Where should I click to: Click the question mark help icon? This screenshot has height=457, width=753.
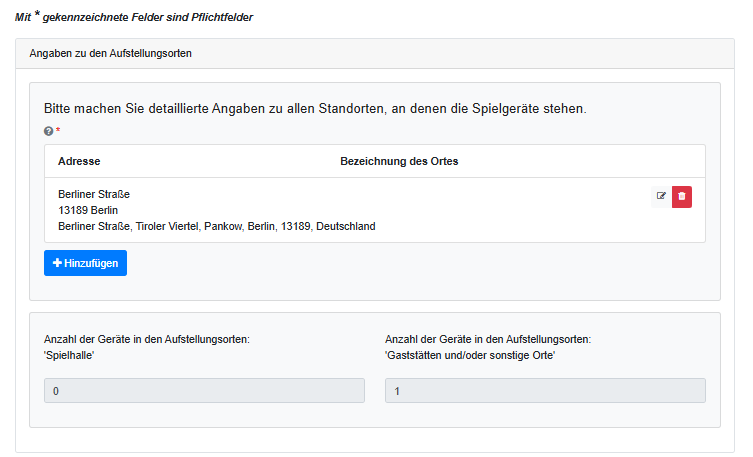point(48,131)
